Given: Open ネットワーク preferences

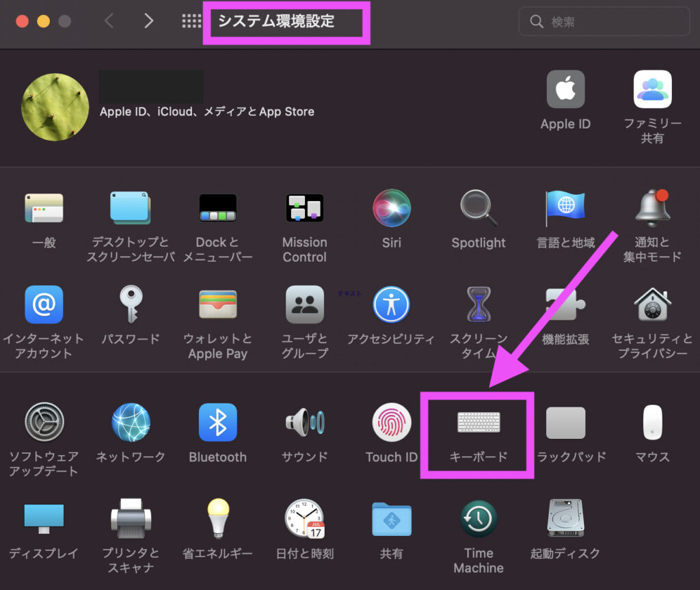Looking at the screenshot, I should pyautogui.click(x=131, y=423).
